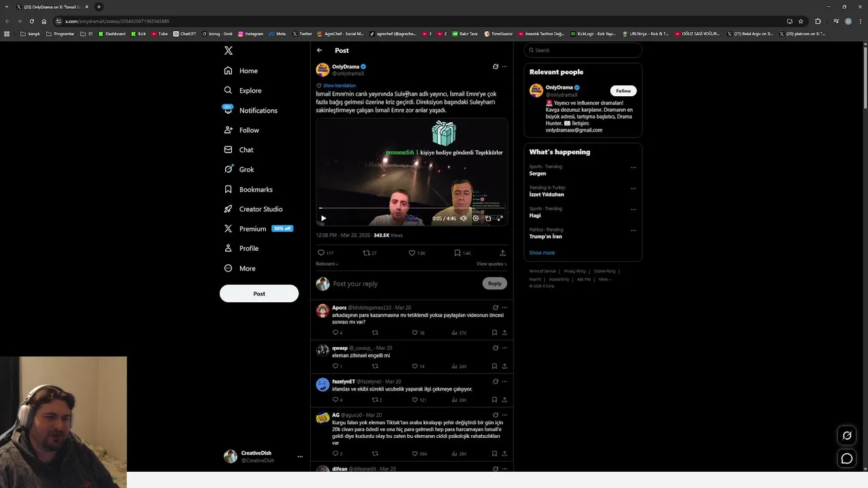Click Grok icon on qwasp reply
Viewport: 868px width, 488px height.
coord(496,348)
